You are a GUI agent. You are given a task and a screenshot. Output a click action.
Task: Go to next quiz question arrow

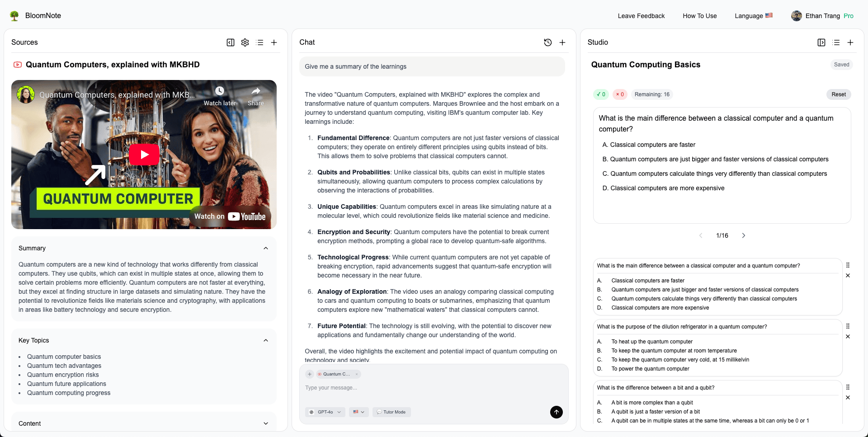click(744, 235)
